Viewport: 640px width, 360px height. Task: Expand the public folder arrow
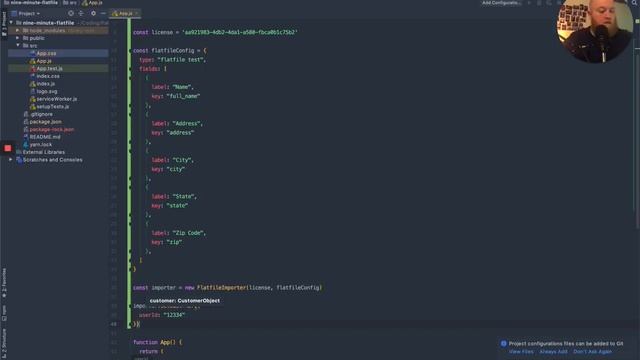click(18, 38)
